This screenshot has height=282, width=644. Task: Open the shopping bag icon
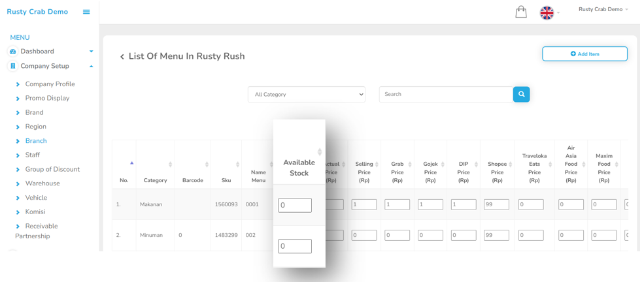[521, 12]
